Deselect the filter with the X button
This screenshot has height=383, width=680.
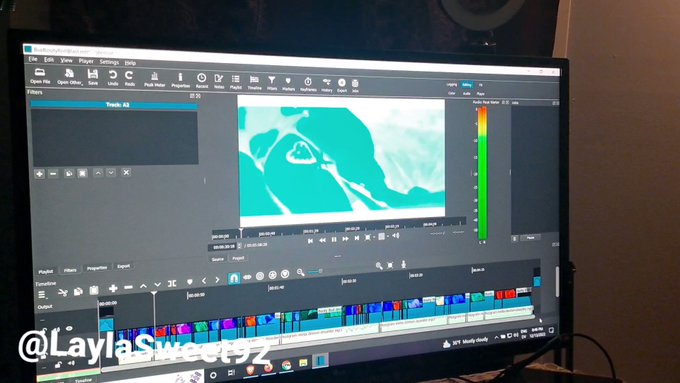pos(126,172)
